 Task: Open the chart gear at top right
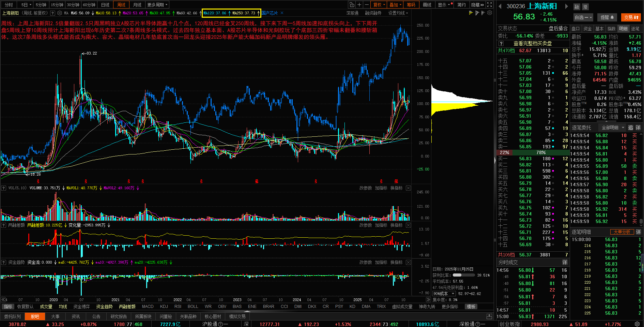490,13
